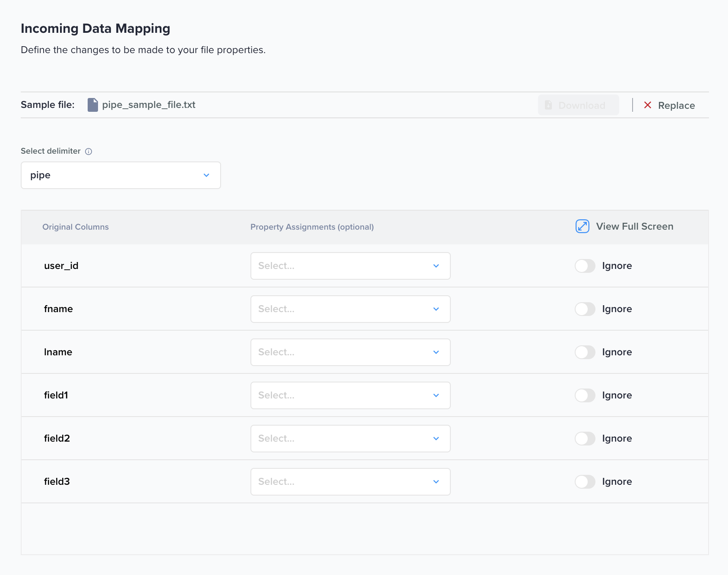Image resolution: width=728 pixels, height=575 pixels.
Task: Click the View Full Screen expand icon
Action: click(582, 226)
